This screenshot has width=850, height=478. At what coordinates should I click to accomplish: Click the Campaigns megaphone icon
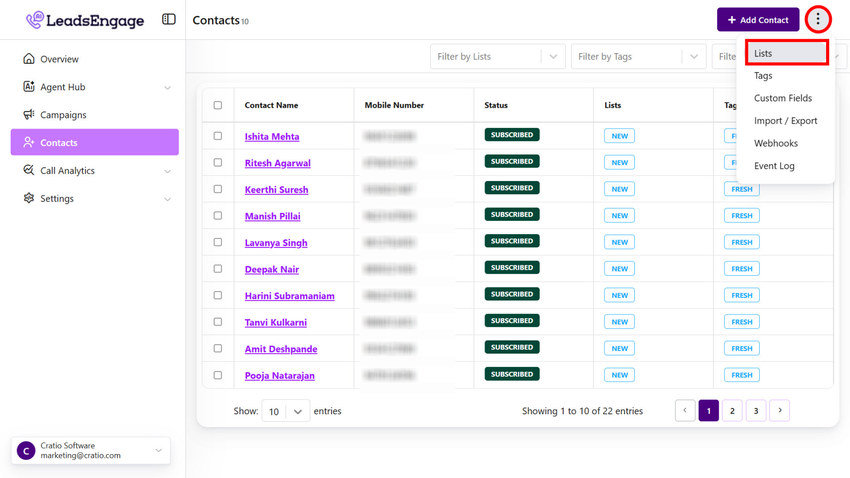[29, 115]
